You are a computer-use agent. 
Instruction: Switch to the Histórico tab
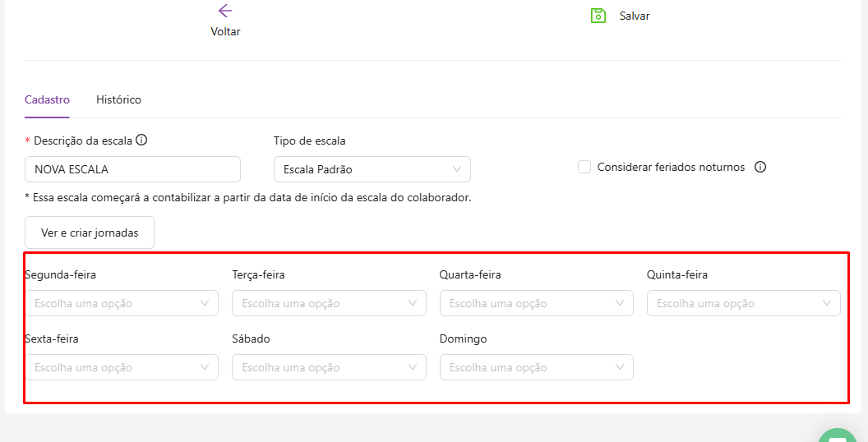[x=118, y=99]
